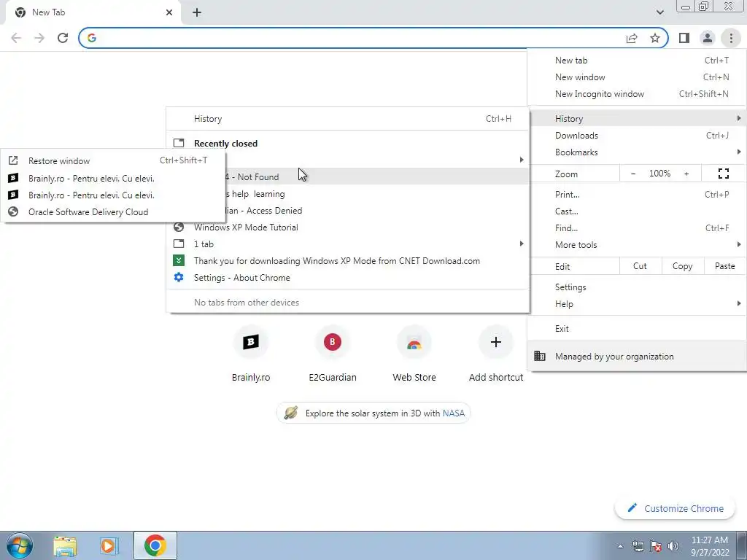Select Print... from the menu
Viewport: 747px width, 560px height.
[637, 194]
